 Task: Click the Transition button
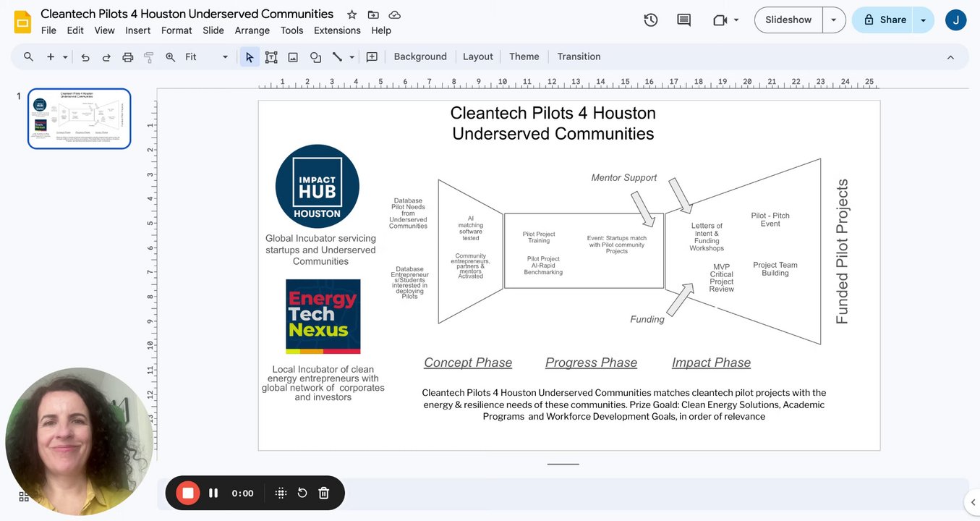579,56
